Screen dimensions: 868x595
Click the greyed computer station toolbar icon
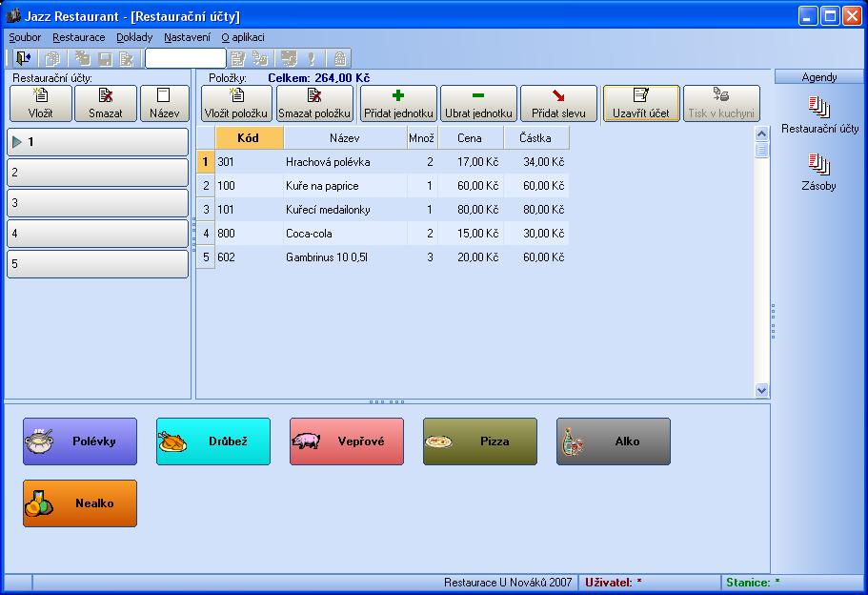(x=289, y=58)
